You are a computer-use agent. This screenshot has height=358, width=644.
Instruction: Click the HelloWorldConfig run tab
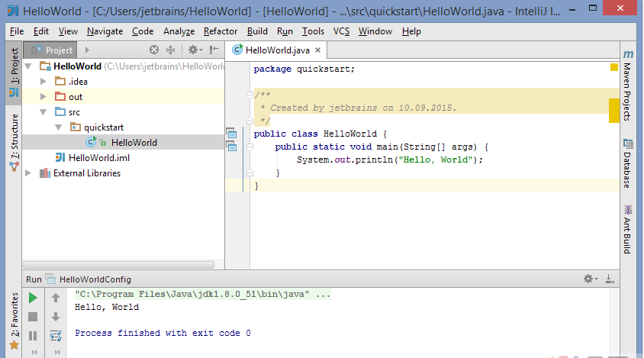click(89, 279)
